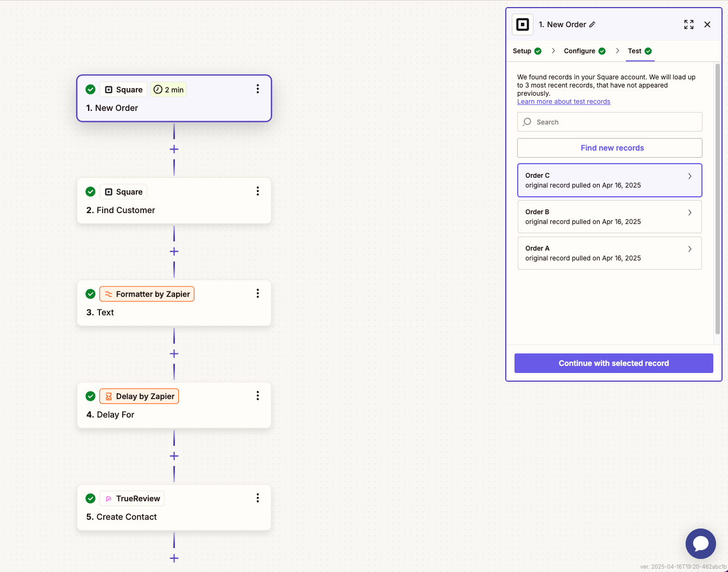This screenshot has width=728, height=572.
Task: Switch to the Test tab
Action: point(640,51)
